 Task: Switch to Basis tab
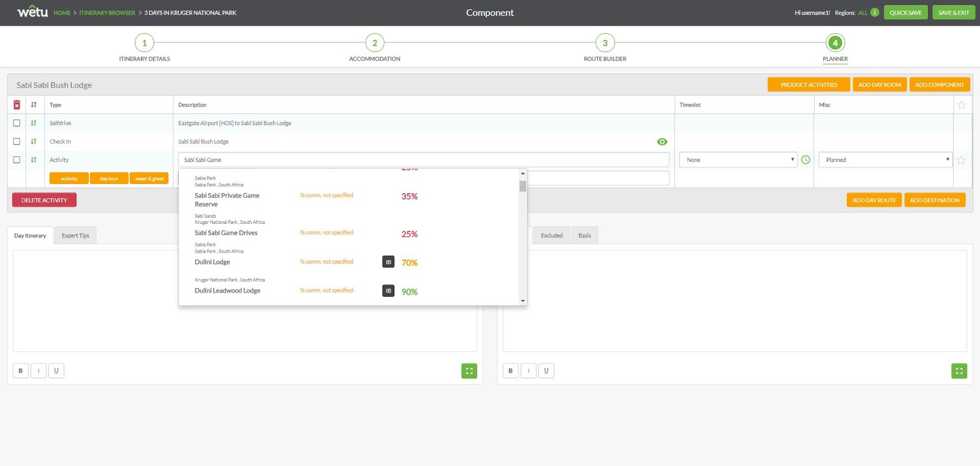pos(585,235)
